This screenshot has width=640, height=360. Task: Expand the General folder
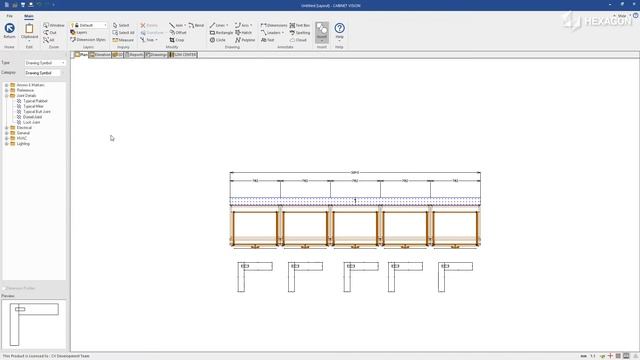(7, 133)
